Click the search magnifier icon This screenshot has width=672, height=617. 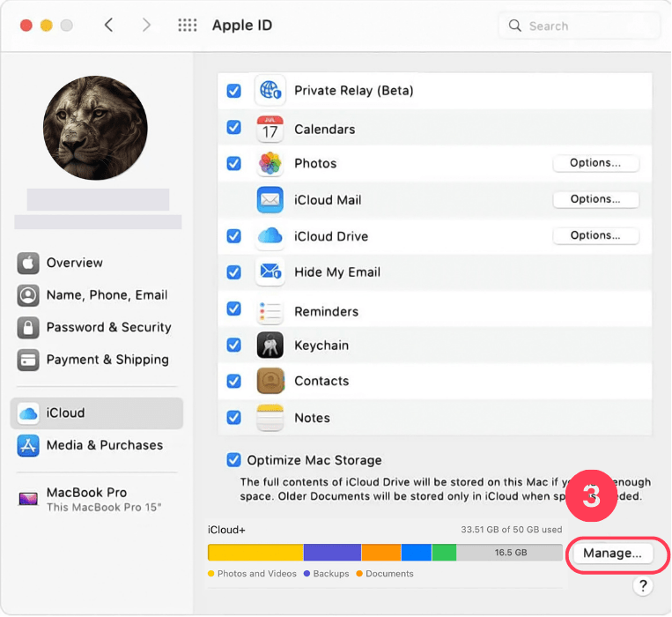pos(514,26)
